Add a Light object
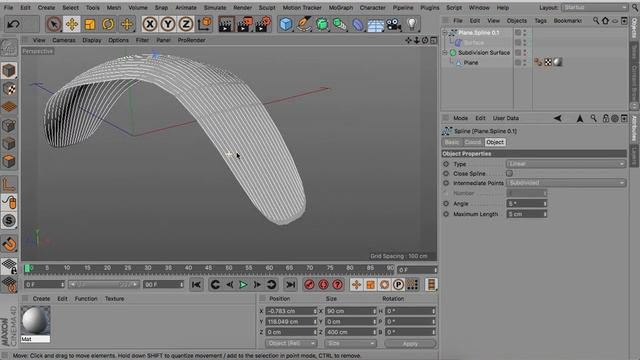640x360 pixels. pyautogui.click(x=412, y=24)
